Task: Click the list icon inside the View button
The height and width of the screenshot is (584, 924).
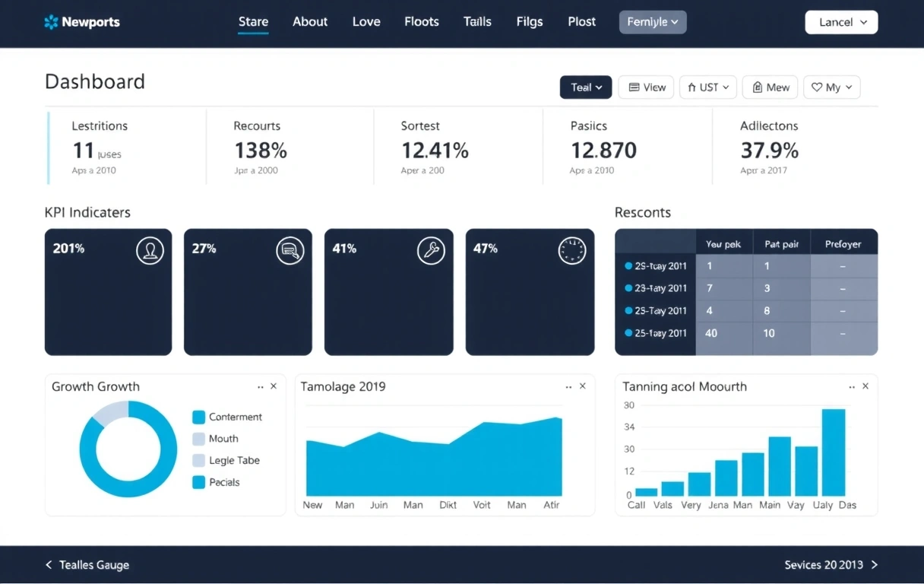Action: coord(633,87)
